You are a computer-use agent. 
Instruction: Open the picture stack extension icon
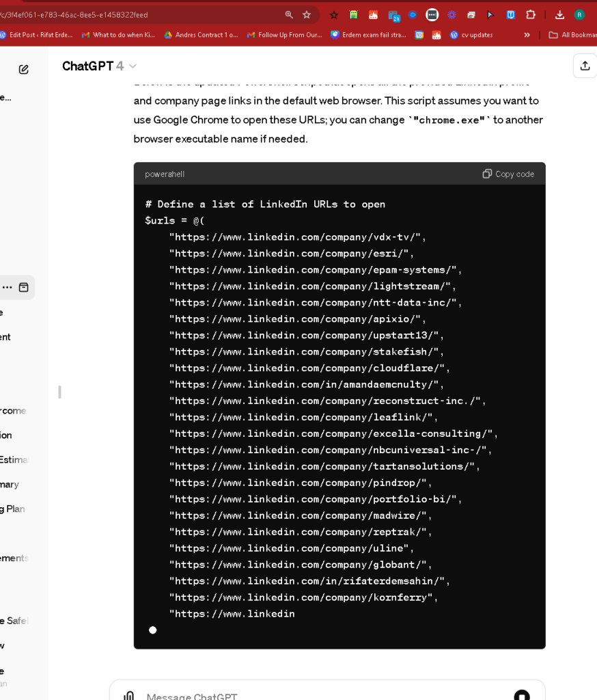(x=471, y=15)
